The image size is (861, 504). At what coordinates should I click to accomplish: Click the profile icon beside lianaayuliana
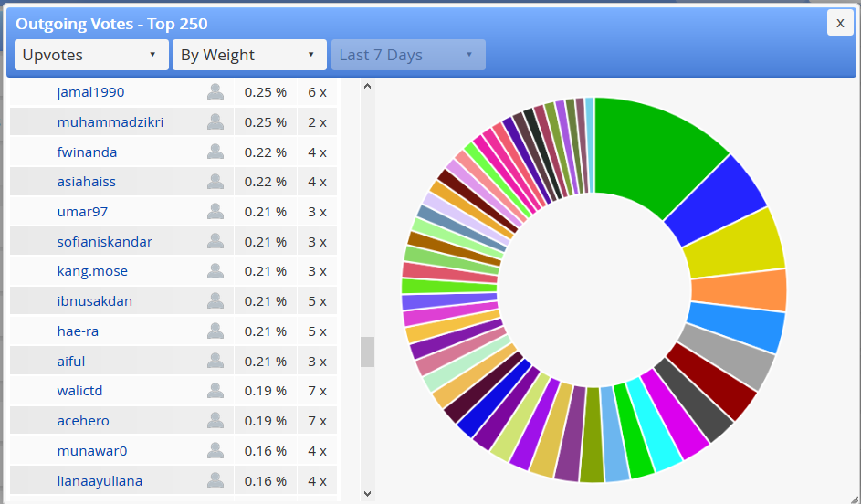215,480
